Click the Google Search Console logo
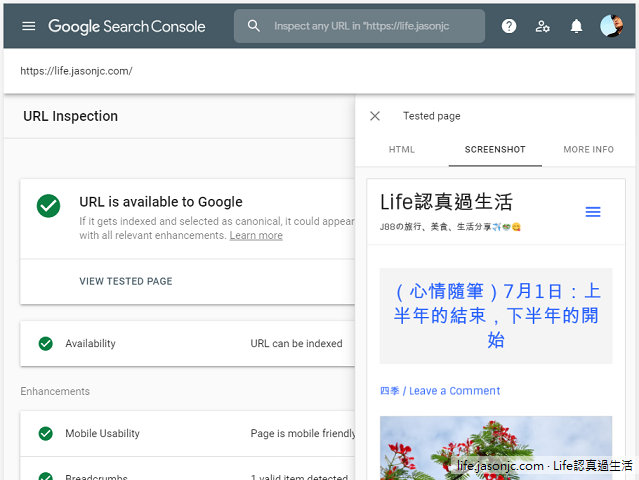Screen dimensions: 639x480 click(x=127, y=26)
